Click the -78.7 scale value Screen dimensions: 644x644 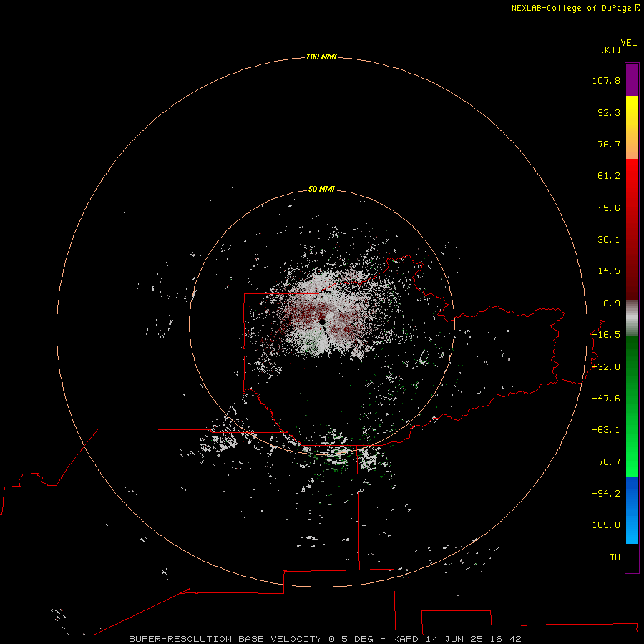[606, 462]
